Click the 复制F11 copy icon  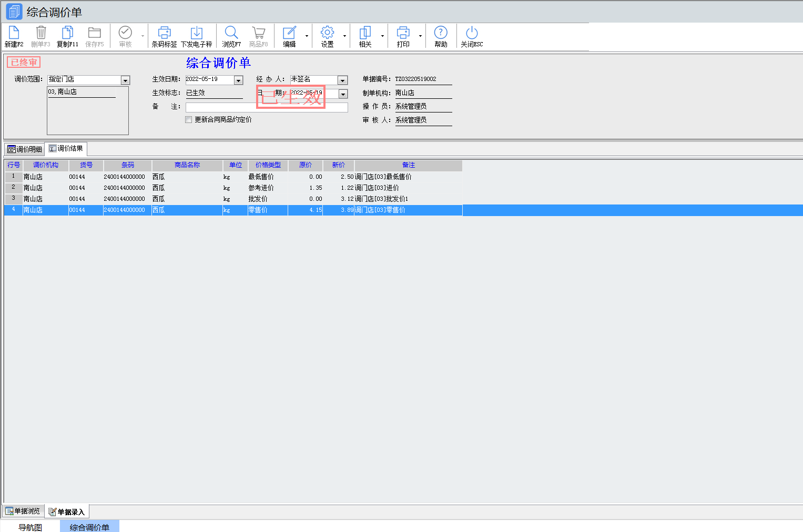coord(67,33)
